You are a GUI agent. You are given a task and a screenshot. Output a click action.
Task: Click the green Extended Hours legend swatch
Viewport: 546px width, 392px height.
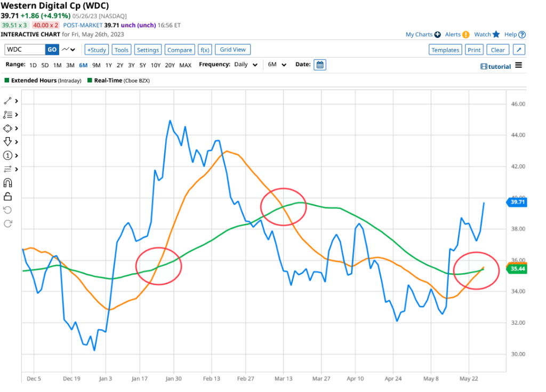7,81
